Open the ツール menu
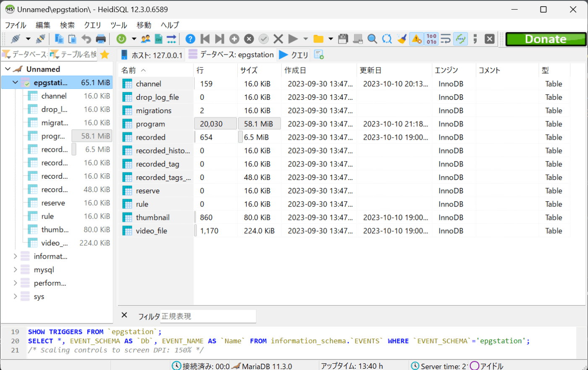 pos(119,25)
